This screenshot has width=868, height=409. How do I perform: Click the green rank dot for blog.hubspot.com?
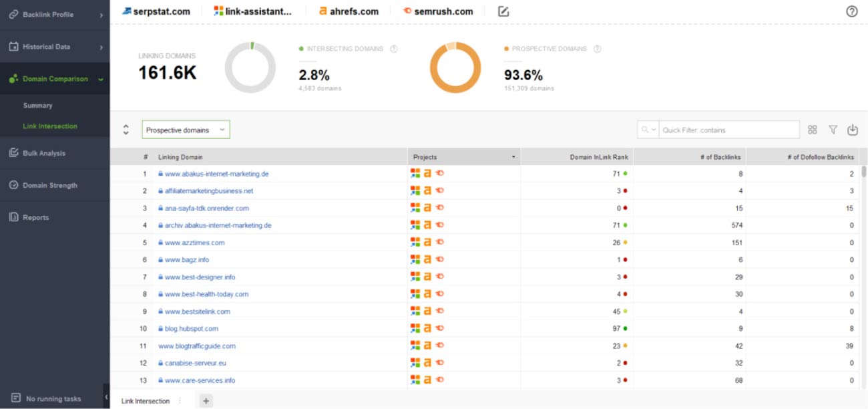tap(626, 329)
